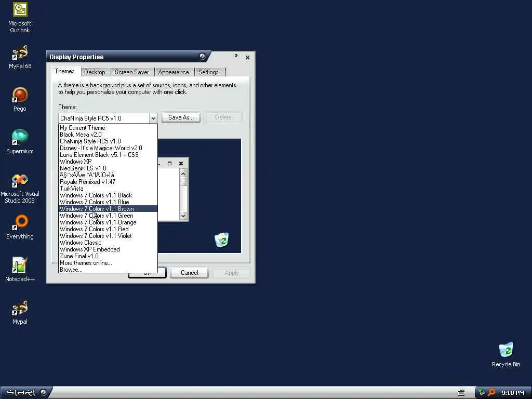Click the keyboard language bar icon
This screenshot has height=399, width=532.
pos(461,393)
